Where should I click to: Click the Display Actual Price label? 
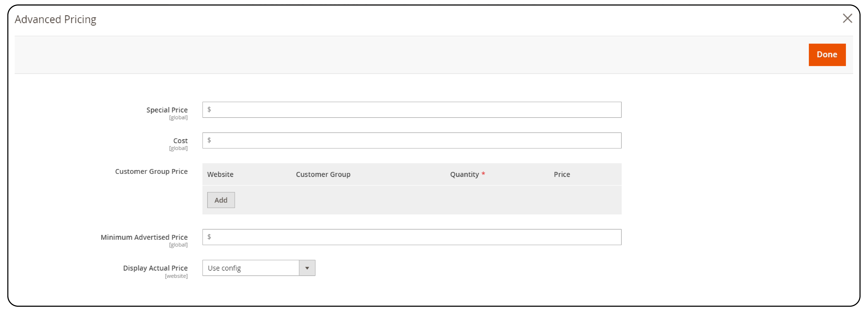(x=155, y=268)
